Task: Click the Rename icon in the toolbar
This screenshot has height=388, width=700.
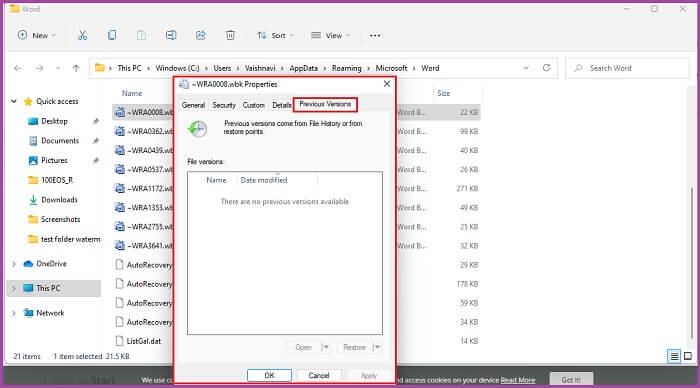Action: point(171,35)
